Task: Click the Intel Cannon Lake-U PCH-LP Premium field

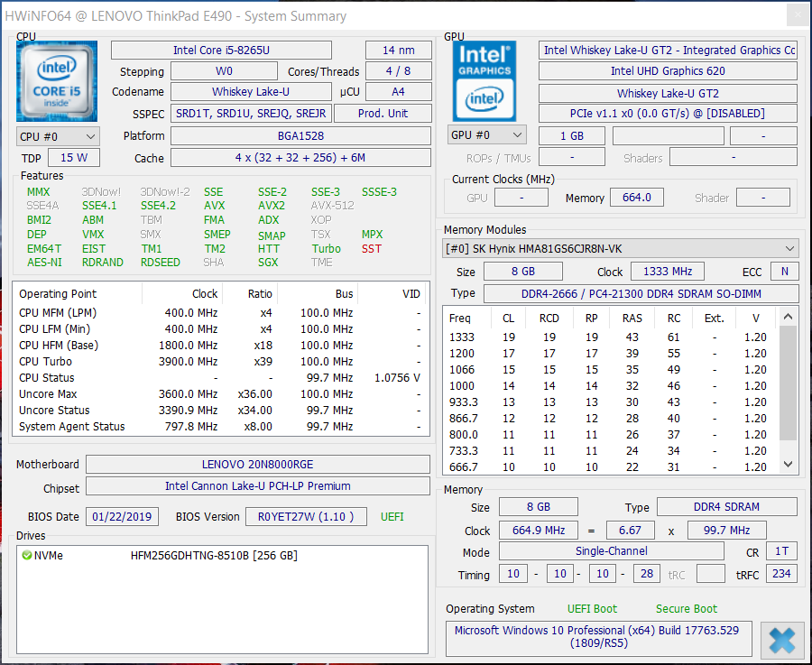Action: pyautogui.click(x=258, y=485)
